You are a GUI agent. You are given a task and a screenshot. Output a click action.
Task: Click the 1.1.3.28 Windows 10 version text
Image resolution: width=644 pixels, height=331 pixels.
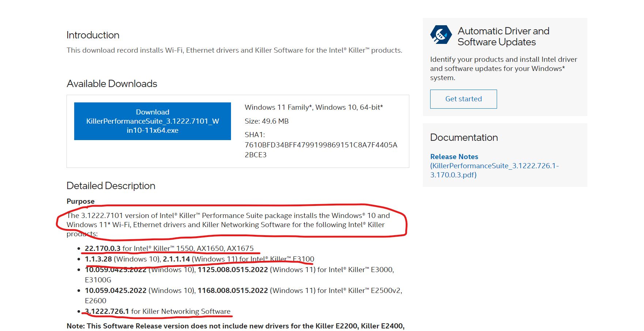[98, 259]
